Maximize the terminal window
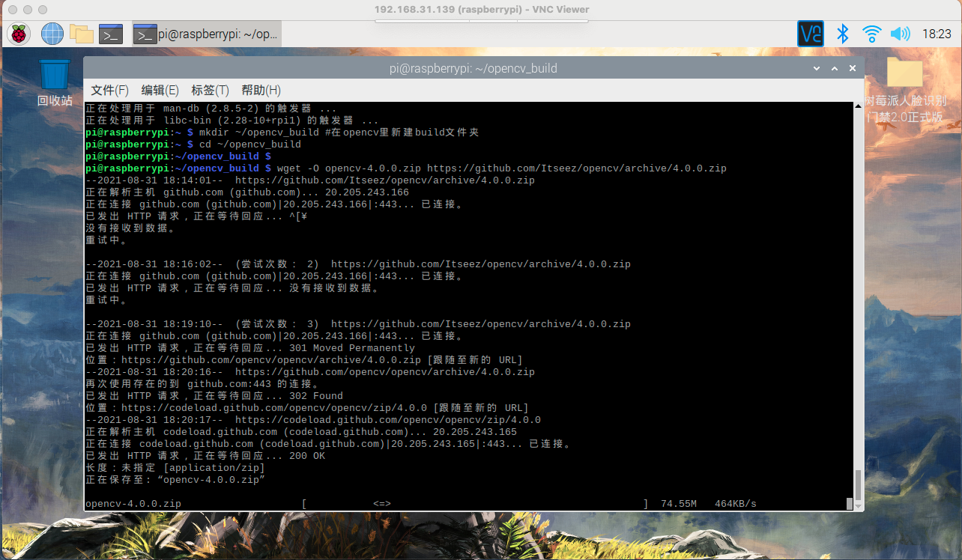 point(835,69)
